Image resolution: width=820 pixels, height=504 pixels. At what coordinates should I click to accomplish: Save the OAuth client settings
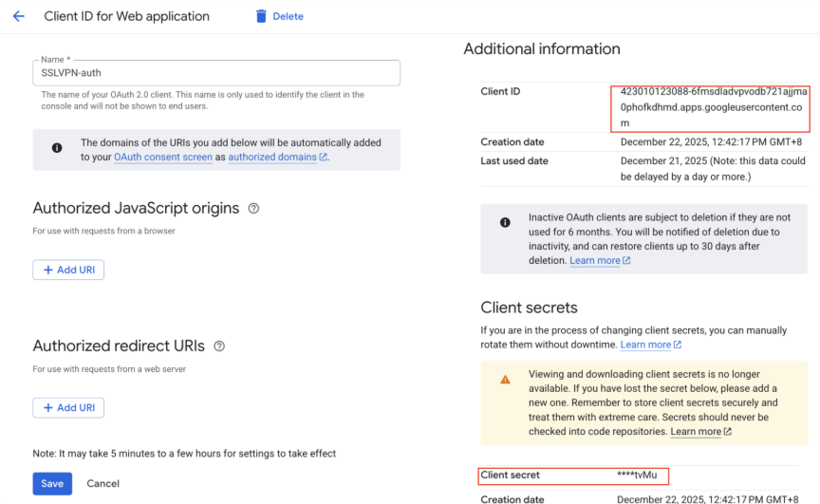click(x=52, y=484)
